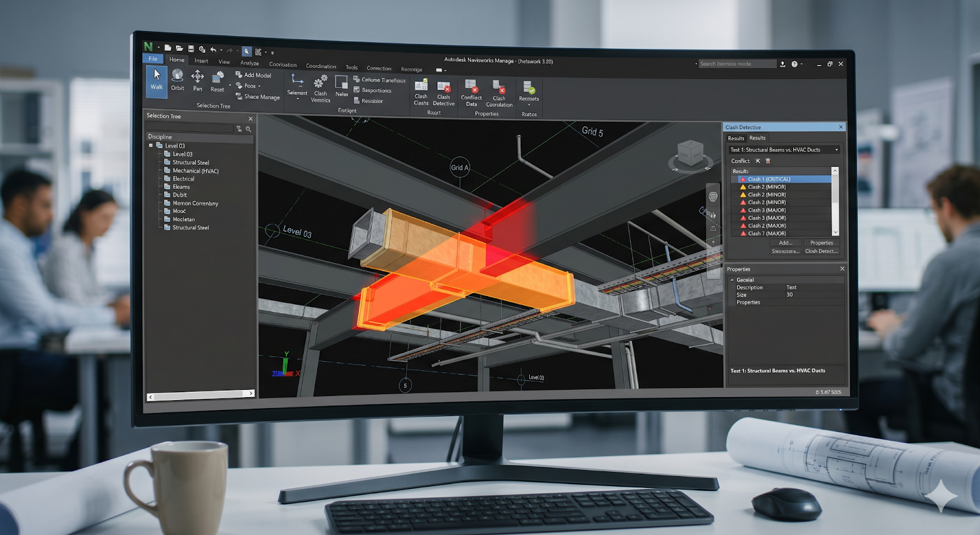Switch to the Analyze ribbon tab
The width and height of the screenshot is (980, 535).
[x=249, y=63]
